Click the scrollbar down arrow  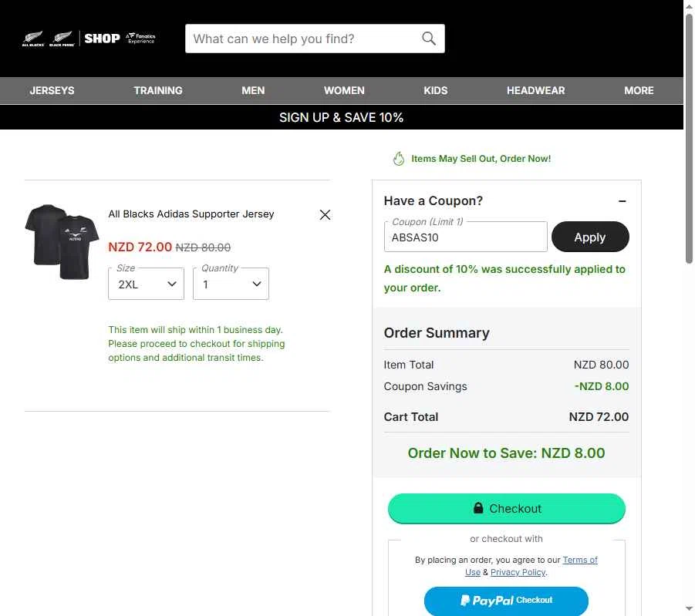[689, 608]
